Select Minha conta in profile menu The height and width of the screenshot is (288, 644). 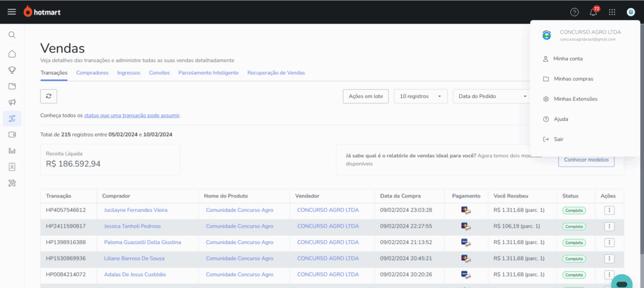click(568, 58)
